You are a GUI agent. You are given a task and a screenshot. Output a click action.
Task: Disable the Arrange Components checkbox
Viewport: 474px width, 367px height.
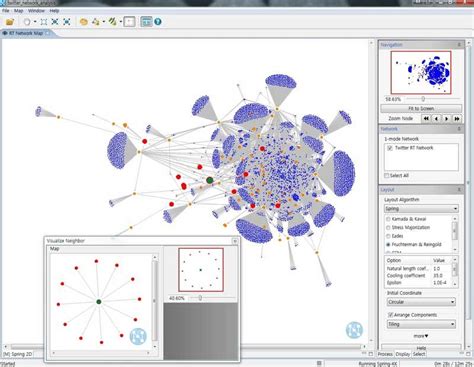(x=390, y=315)
